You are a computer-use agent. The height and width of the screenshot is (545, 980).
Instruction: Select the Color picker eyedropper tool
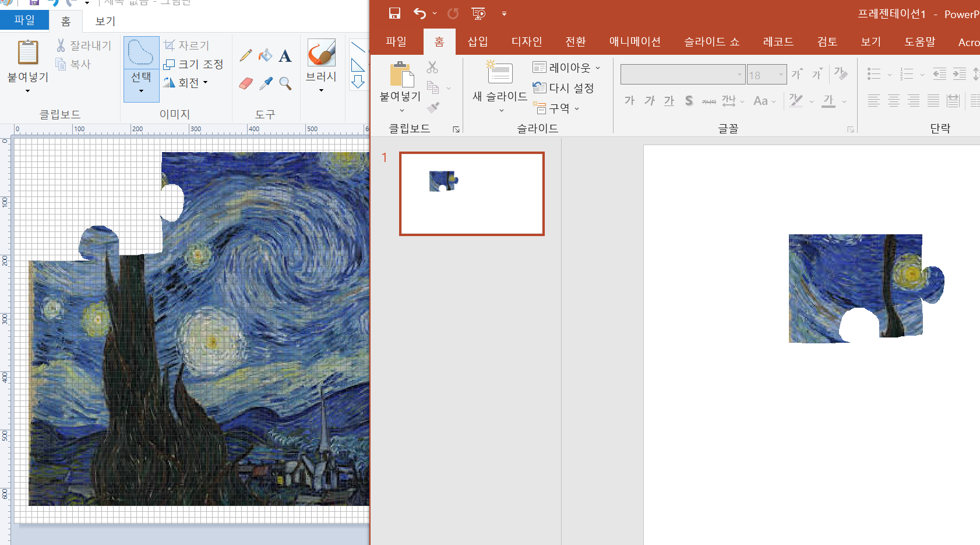click(266, 83)
